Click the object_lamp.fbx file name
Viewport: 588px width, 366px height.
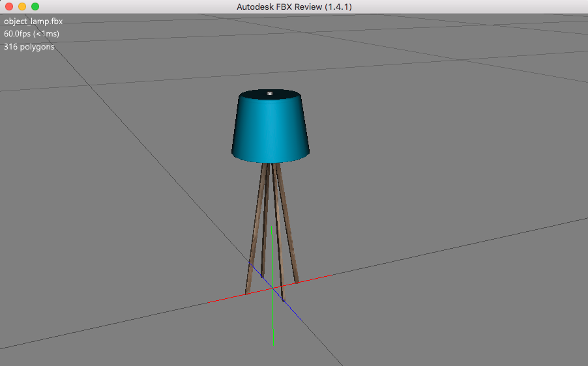click(x=33, y=21)
